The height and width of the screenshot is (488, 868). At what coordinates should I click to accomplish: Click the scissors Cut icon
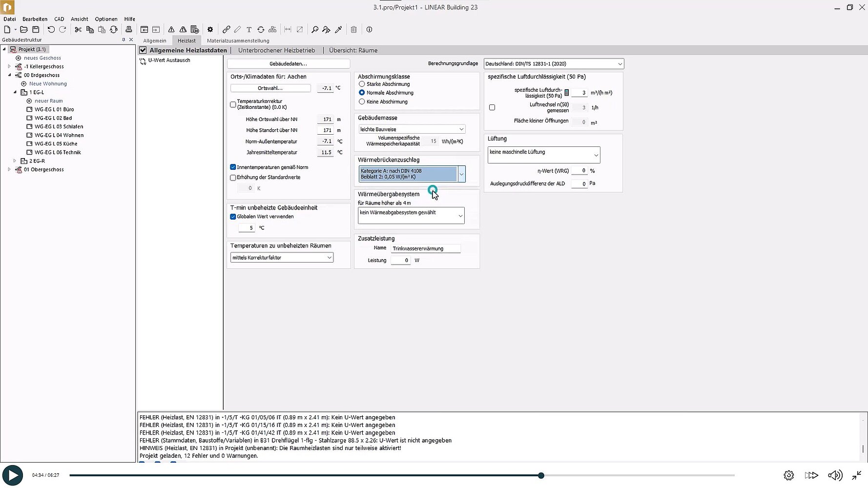tap(78, 30)
